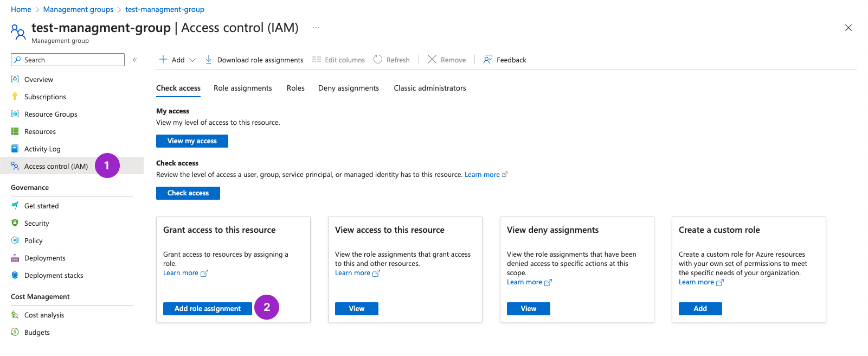The image size is (868, 356).
Task: Click the download arrow icon in toolbar
Action: 208,59
